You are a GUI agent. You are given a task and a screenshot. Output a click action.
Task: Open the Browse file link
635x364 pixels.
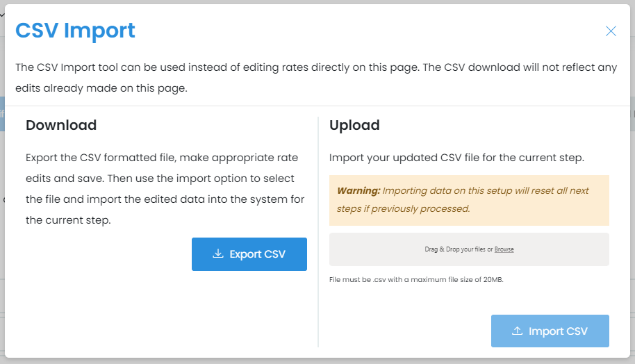[x=504, y=249]
